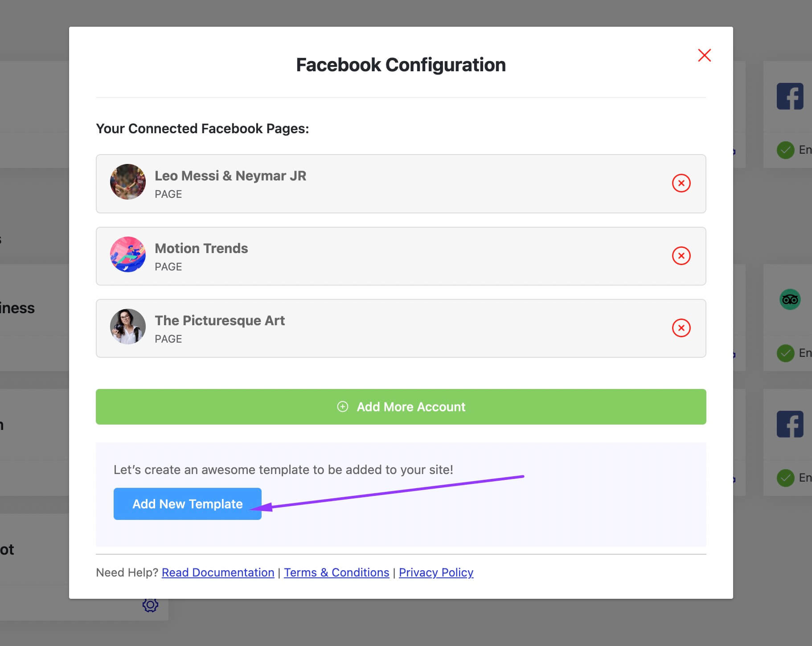Open the gear settings icon at the bottom
Image resolution: width=812 pixels, height=646 pixels.
(x=150, y=605)
